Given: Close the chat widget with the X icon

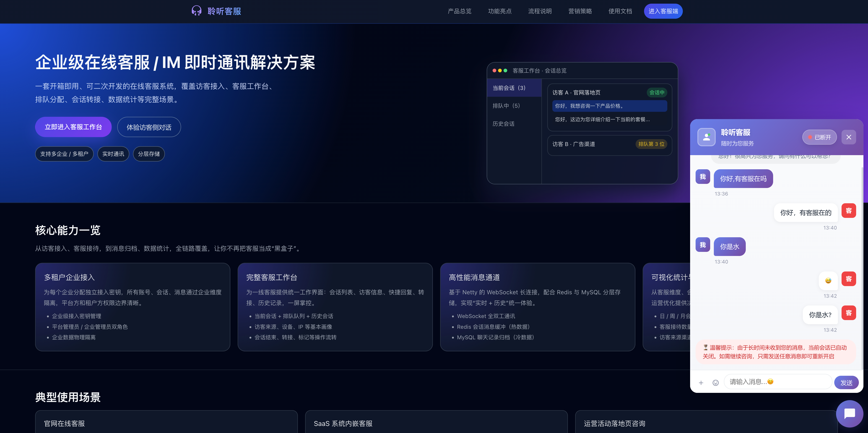Looking at the screenshot, I should click(849, 137).
